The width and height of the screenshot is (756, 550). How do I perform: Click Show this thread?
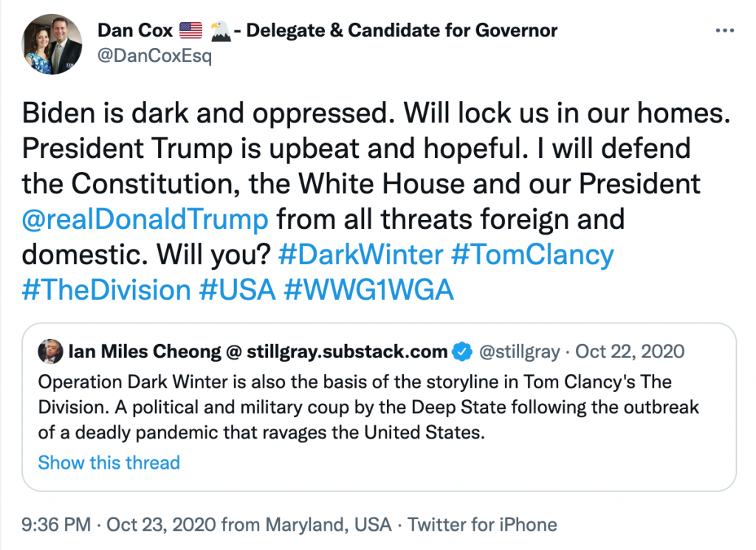[x=108, y=463]
